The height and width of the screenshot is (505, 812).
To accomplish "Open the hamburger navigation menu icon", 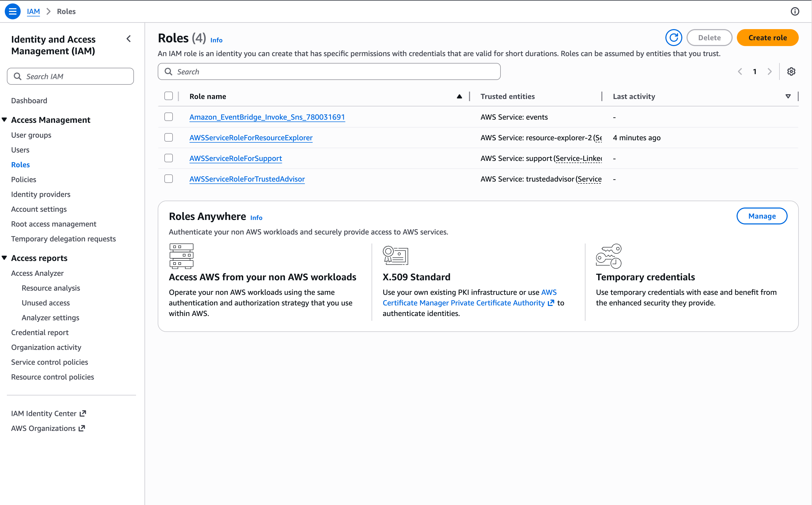I will (x=12, y=11).
